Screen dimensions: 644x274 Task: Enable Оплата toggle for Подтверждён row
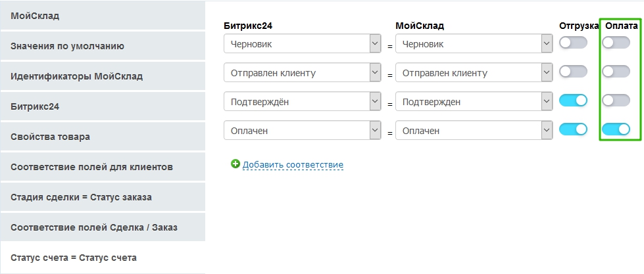[x=616, y=101]
